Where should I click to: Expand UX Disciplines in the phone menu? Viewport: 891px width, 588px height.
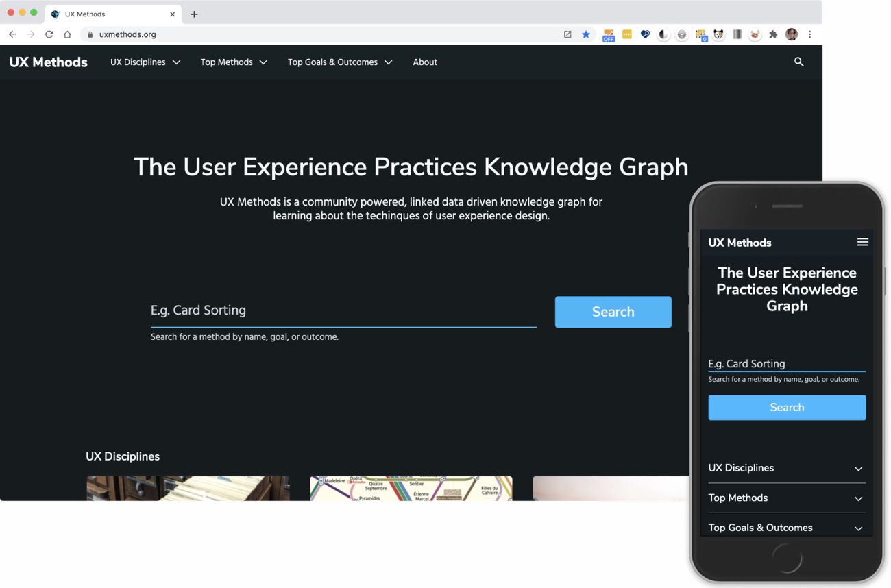[x=787, y=468]
